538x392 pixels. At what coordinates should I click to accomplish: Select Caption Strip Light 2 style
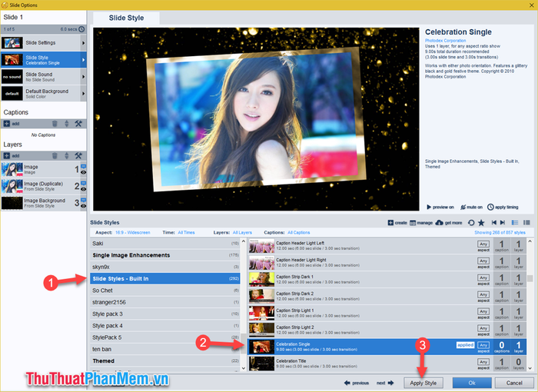387,330
